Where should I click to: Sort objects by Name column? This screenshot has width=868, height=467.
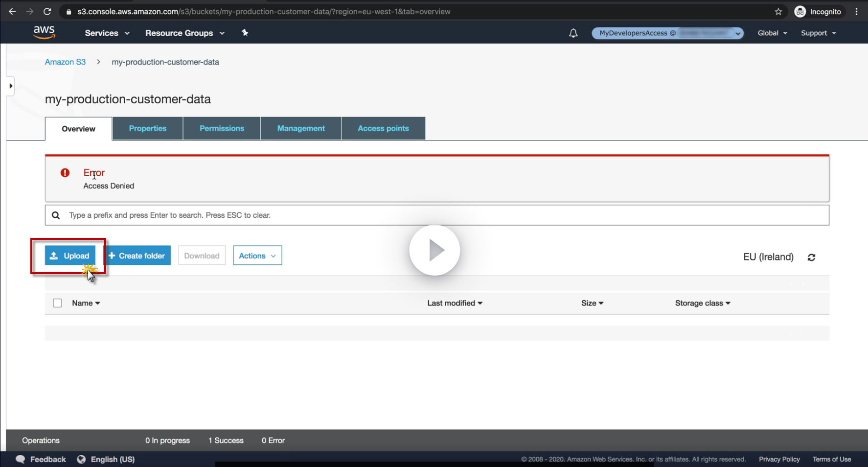pos(86,303)
